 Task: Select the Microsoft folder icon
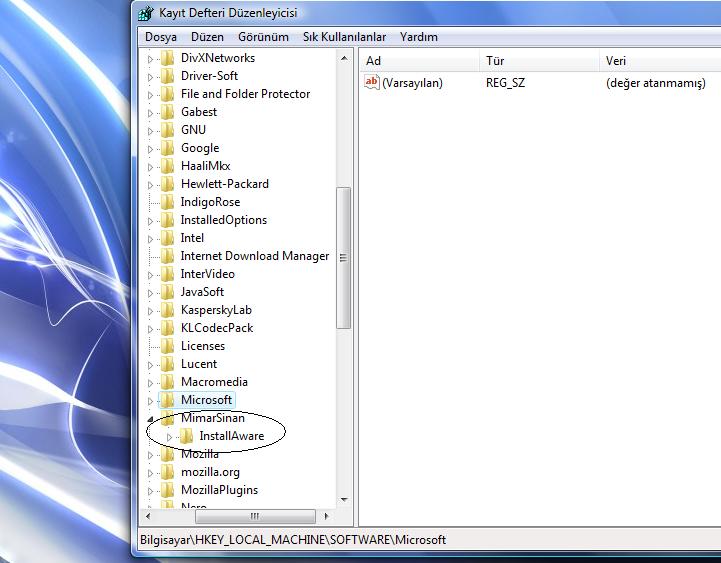pos(167,400)
